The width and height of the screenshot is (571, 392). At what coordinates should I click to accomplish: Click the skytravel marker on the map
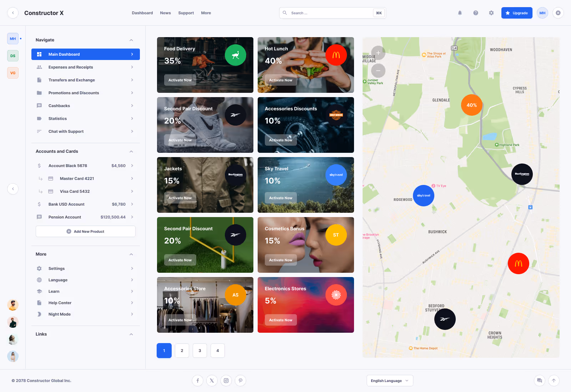coord(424,196)
